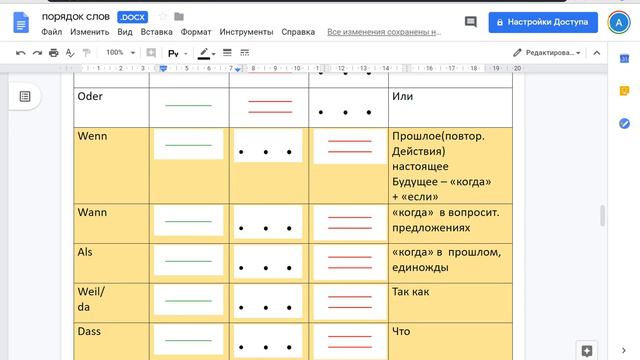Image resolution: width=640 pixels, height=360 pixels.
Task: Click the Wann table cell
Action: [x=111, y=223]
